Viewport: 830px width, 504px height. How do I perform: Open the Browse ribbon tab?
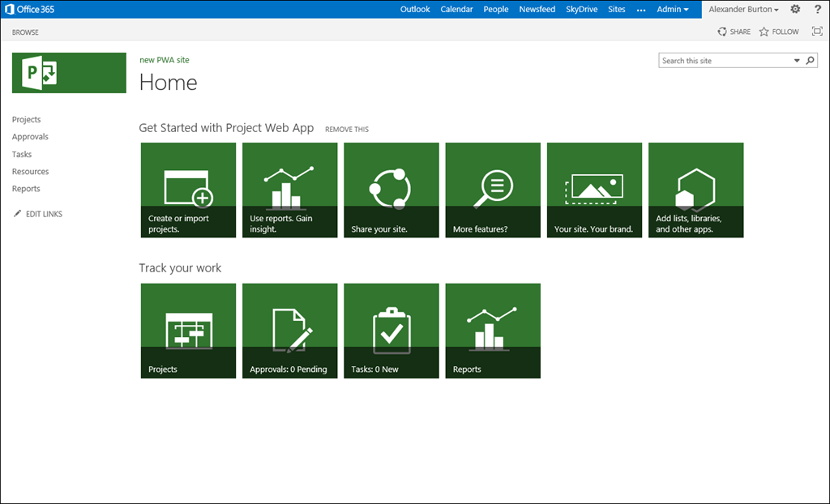click(x=25, y=32)
